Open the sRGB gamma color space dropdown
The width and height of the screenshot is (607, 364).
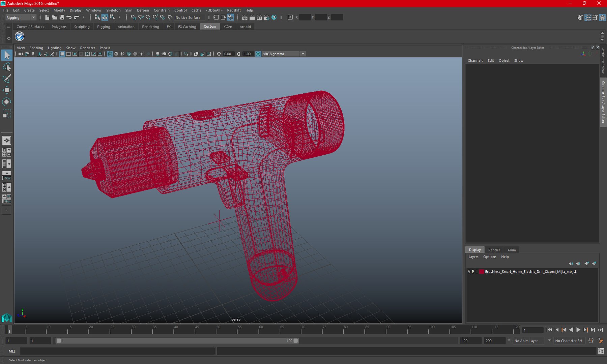(x=284, y=54)
